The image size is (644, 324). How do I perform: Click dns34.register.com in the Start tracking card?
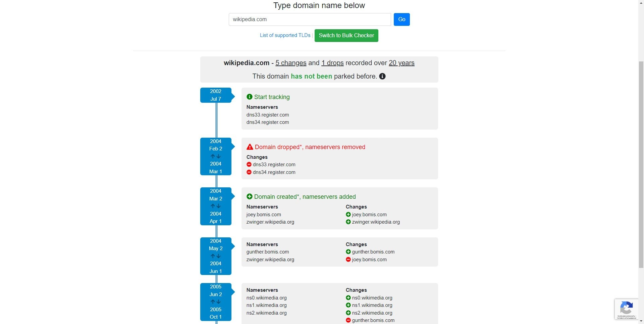click(268, 122)
